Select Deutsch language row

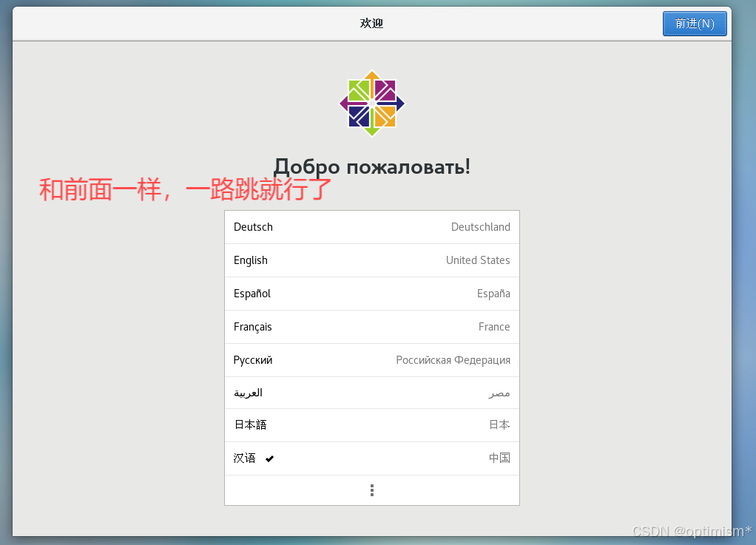pyautogui.click(x=372, y=227)
